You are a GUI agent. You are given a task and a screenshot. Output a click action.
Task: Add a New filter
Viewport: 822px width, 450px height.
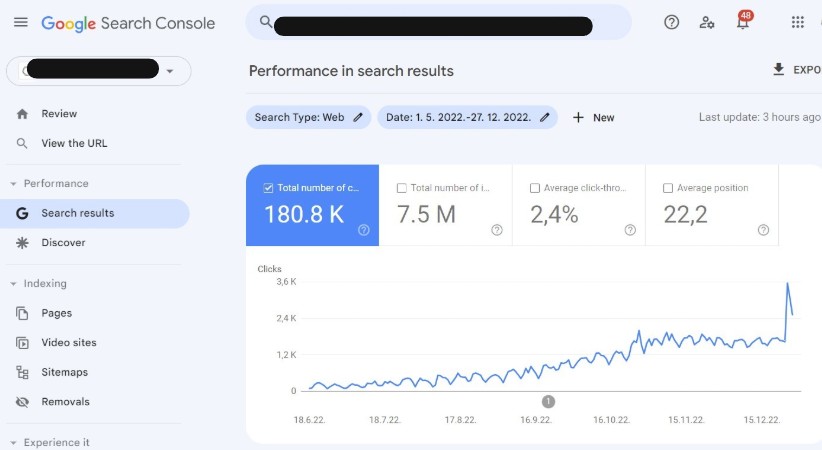click(593, 117)
